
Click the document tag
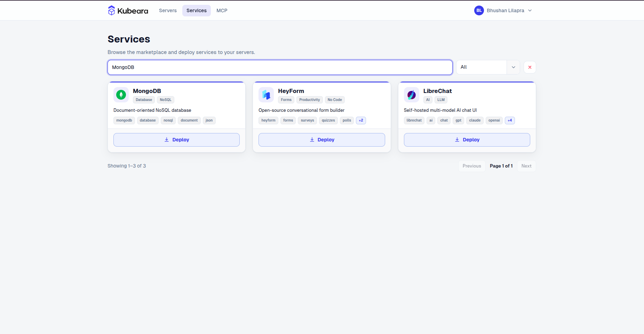pyautogui.click(x=189, y=121)
